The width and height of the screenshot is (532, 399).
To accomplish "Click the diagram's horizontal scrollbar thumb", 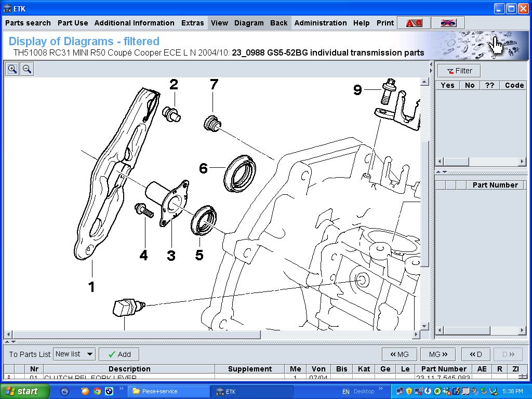I will [x=135, y=335].
